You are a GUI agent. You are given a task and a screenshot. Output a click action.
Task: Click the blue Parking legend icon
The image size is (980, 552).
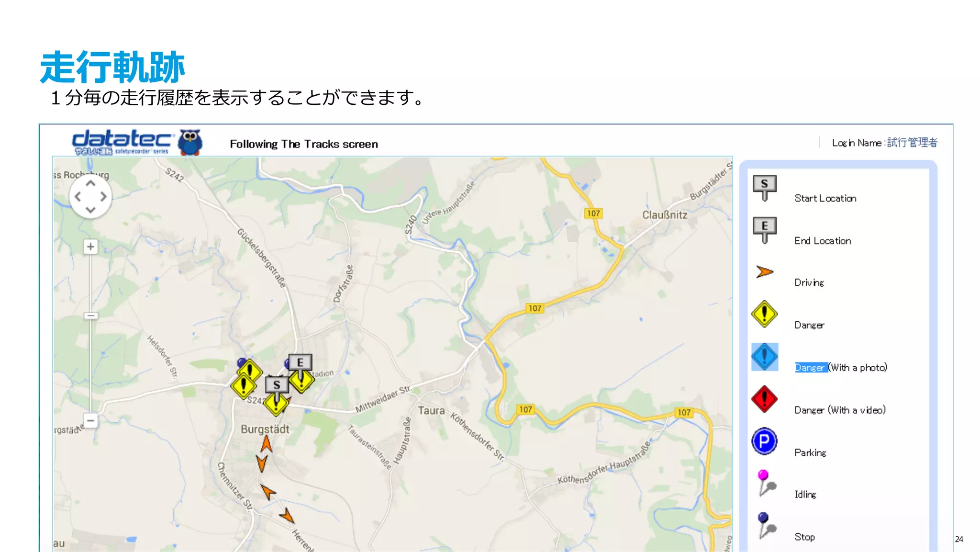point(764,441)
